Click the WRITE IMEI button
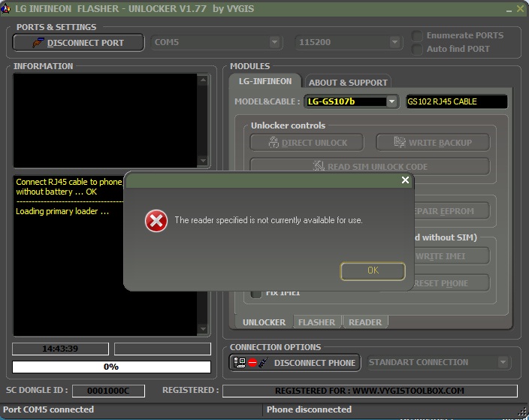529x420 pixels. point(452,256)
